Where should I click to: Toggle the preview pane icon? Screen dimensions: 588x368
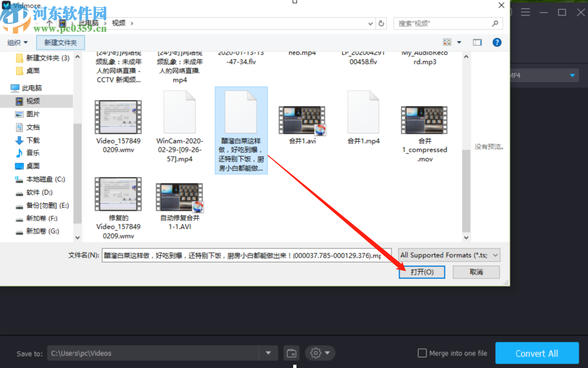[x=477, y=42]
